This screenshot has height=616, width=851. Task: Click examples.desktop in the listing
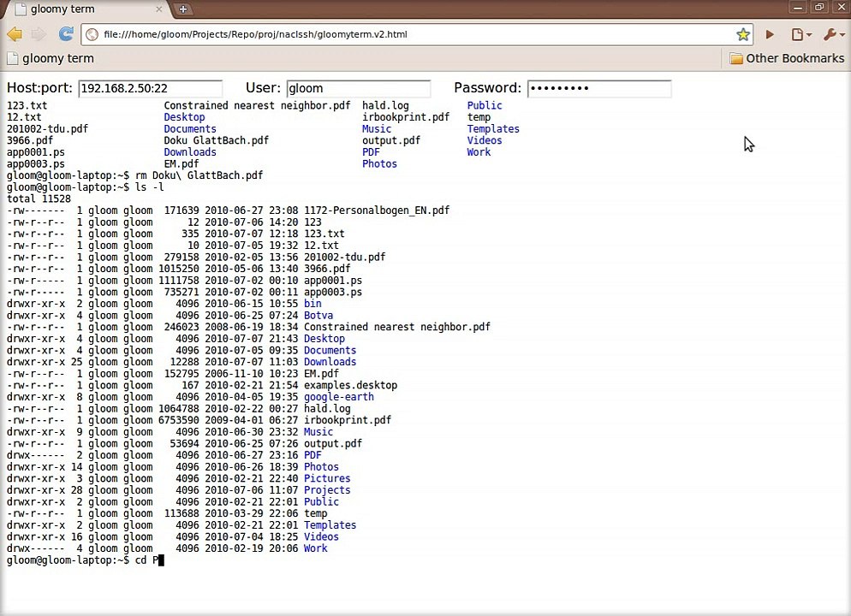pos(351,386)
